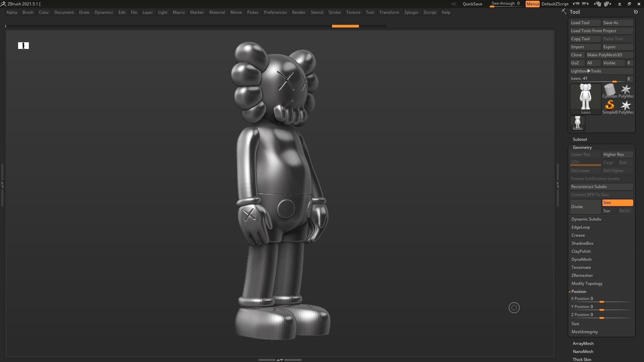Collapse the left tray divider arrows
Image resolution: width=644 pixels, height=362 pixels.
click(2, 184)
